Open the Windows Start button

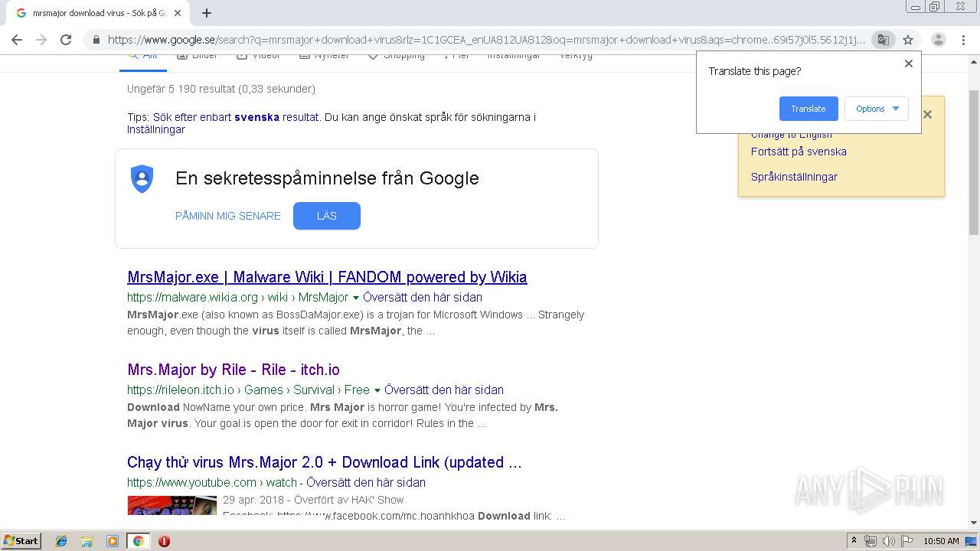tap(21, 540)
